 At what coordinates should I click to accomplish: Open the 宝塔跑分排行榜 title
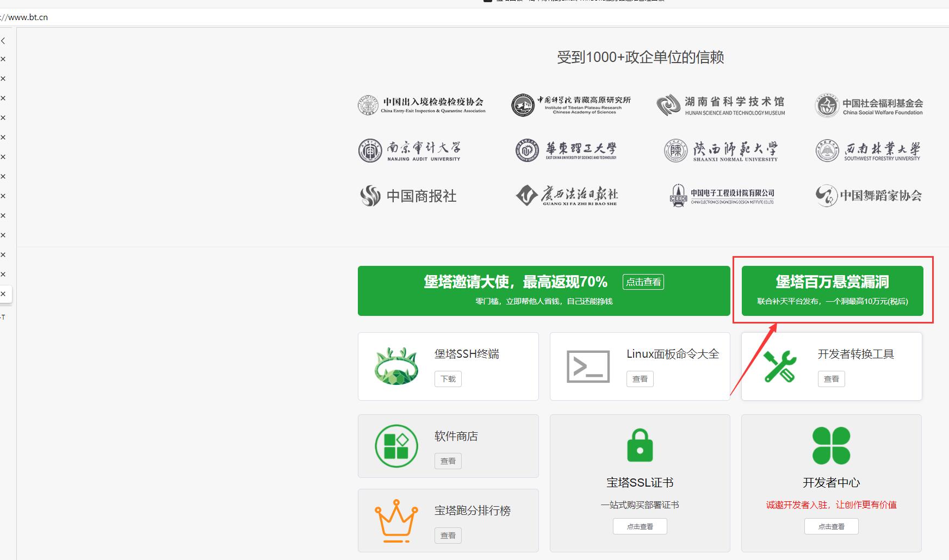pyautogui.click(x=473, y=511)
